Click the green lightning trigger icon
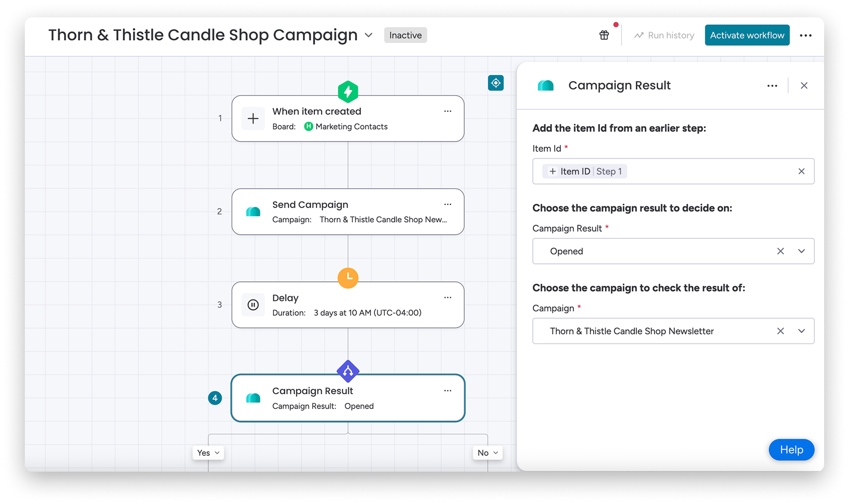 (348, 92)
